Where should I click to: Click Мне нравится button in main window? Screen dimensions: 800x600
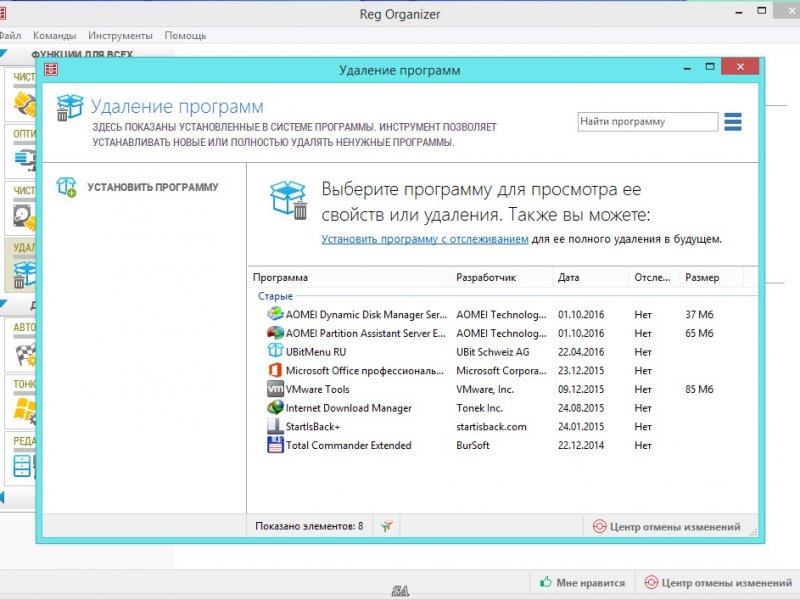(x=583, y=582)
